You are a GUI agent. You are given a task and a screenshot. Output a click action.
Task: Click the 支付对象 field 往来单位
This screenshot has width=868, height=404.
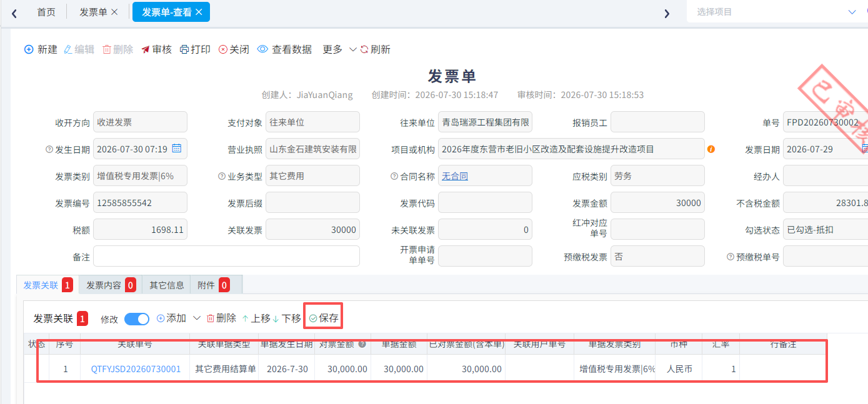(x=312, y=122)
